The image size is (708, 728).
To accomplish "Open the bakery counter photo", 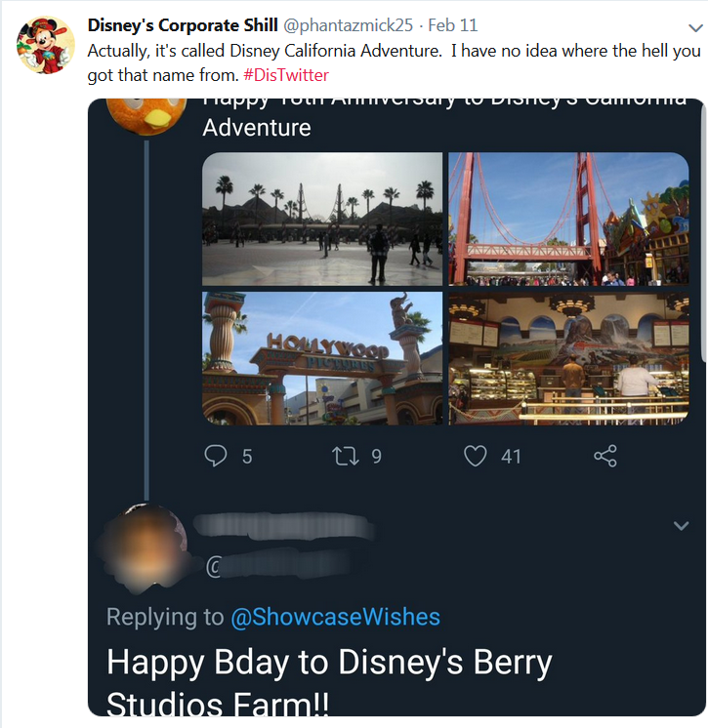I will pos(568,358).
